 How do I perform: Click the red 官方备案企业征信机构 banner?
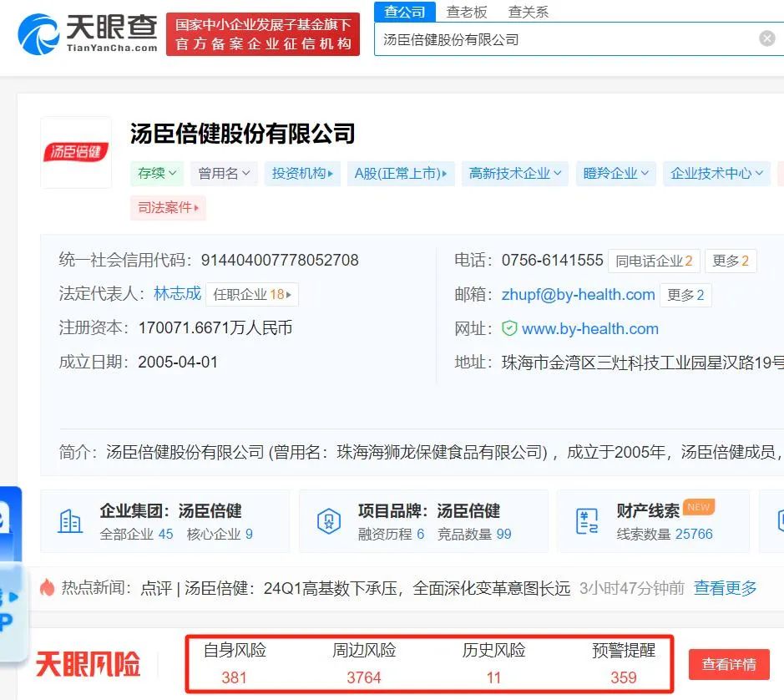pyautogui.click(x=263, y=34)
